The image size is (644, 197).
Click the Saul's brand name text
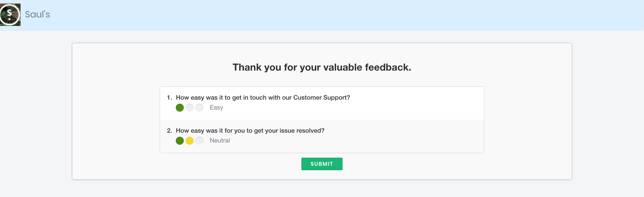[x=38, y=15]
